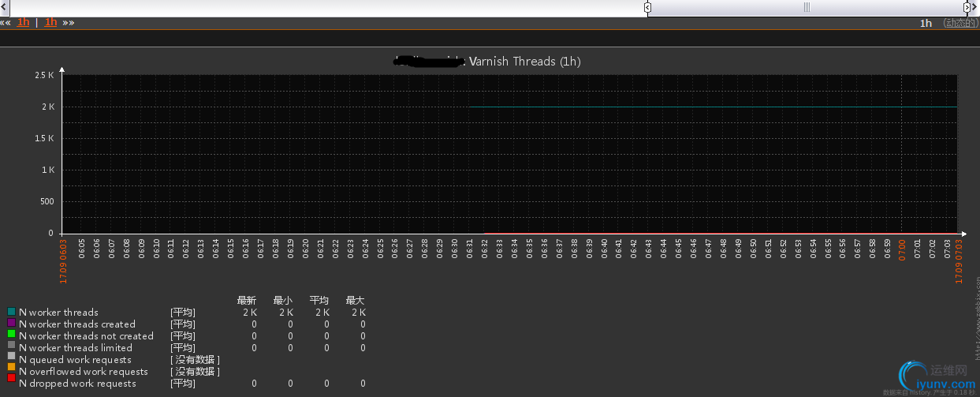Viewport: 980px width, 397px height.
Task: Click the 最大 column header
Action: pyautogui.click(x=355, y=301)
